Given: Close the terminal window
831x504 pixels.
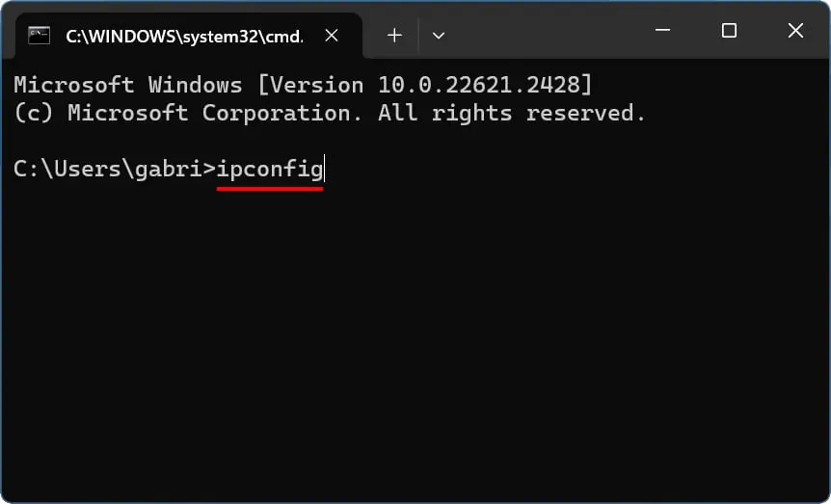Looking at the screenshot, I should coord(795,30).
